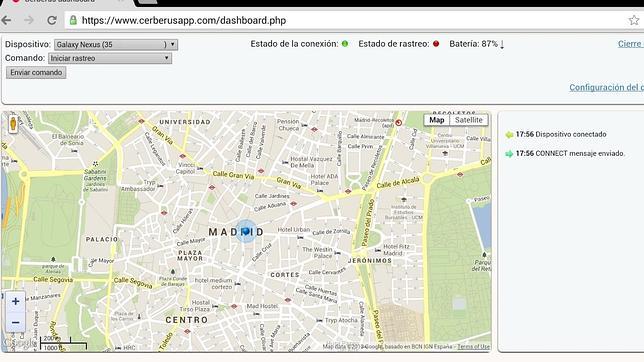Click the Mad Hostel label on the map

tap(262, 306)
